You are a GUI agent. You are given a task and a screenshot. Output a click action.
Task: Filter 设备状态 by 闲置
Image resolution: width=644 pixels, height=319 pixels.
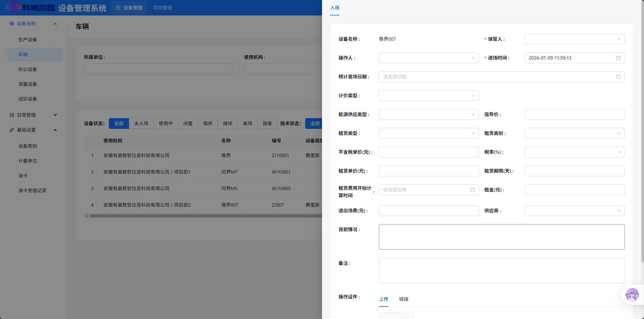188,123
